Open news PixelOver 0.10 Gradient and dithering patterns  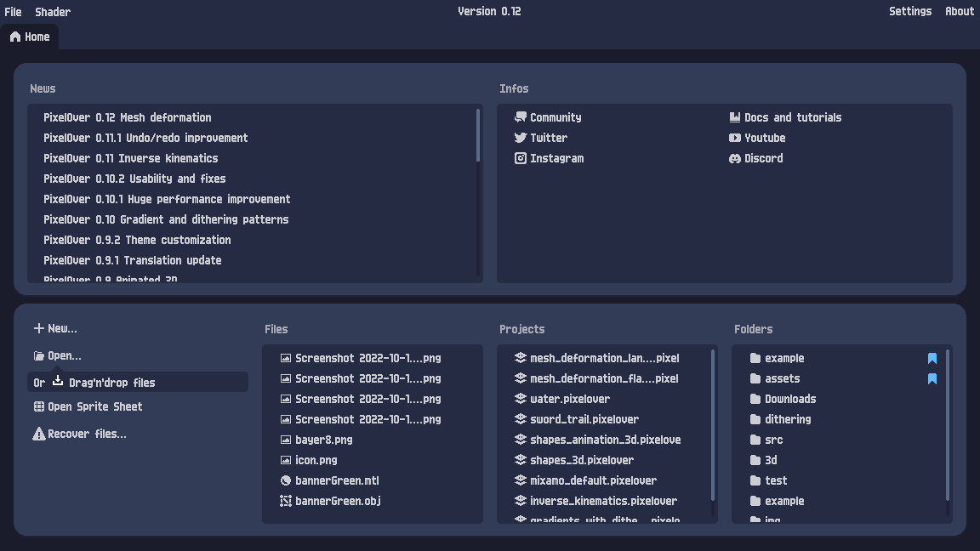(166, 219)
